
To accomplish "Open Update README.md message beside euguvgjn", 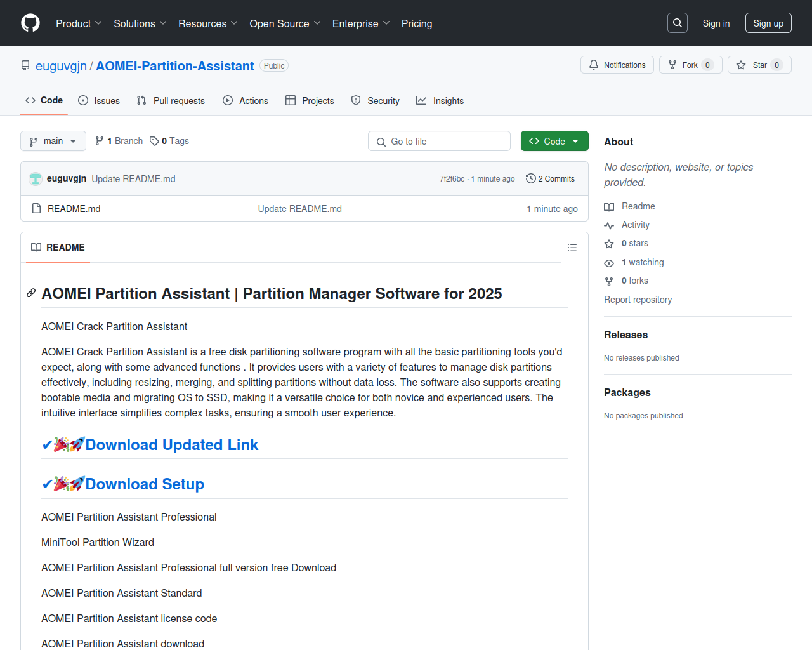I will [x=133, y=179].
